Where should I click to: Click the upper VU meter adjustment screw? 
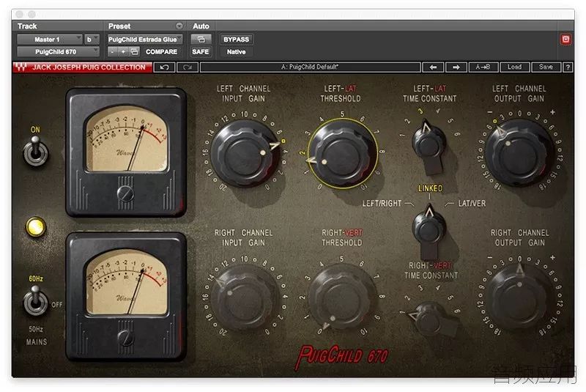tap(125, 193)
